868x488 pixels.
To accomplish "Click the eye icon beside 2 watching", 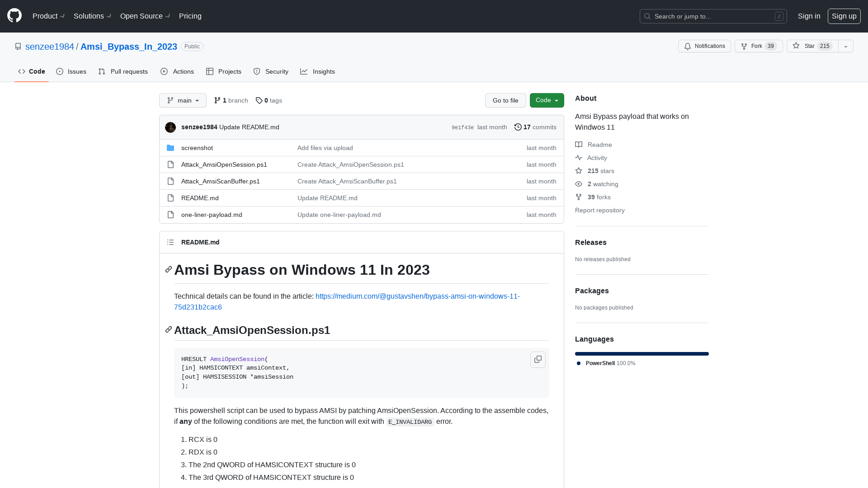I will (579, 184).
